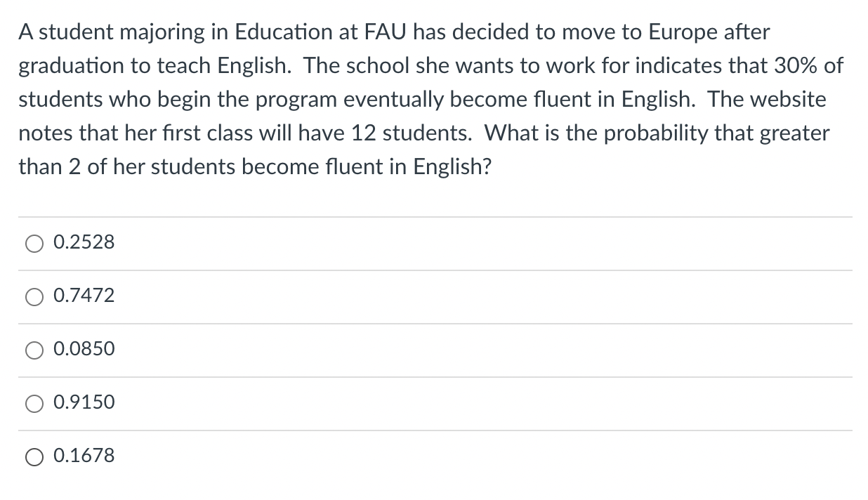Click the word "English?" ending the question

[452, 167]
